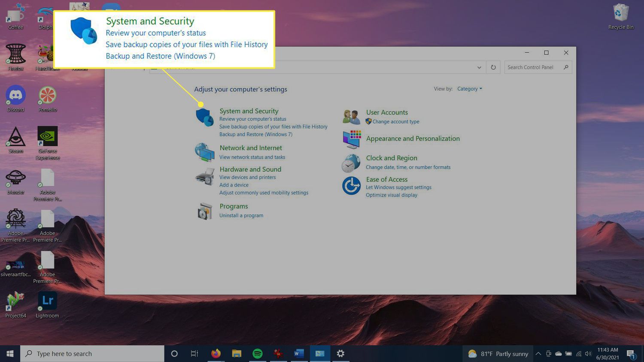
Task: Refresh the Control Panel view
Action: click(x=493, y=67)
